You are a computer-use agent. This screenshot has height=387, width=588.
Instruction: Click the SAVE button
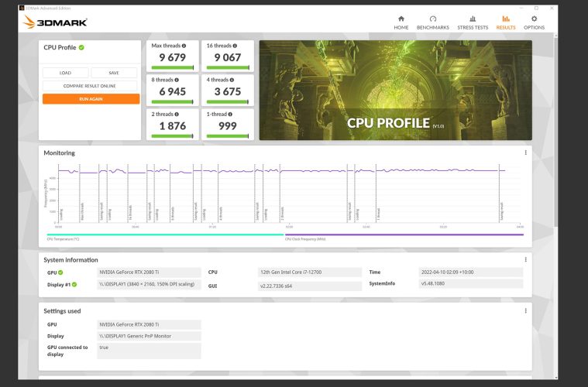(x=114, y=73)
